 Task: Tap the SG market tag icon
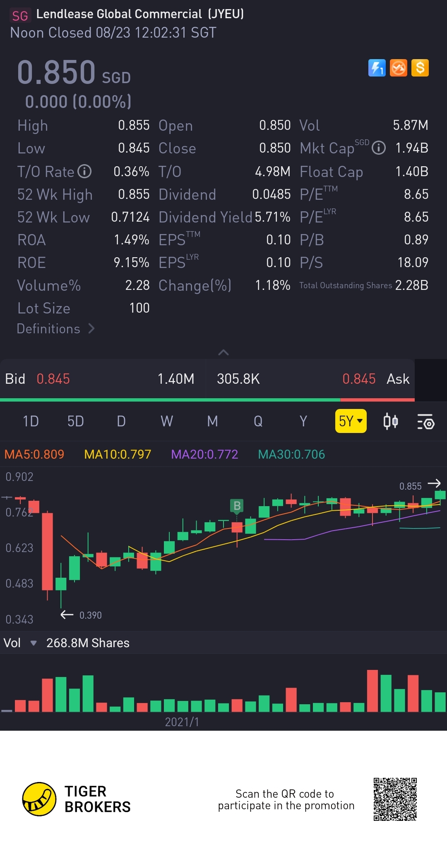click(x=20, y=16)
